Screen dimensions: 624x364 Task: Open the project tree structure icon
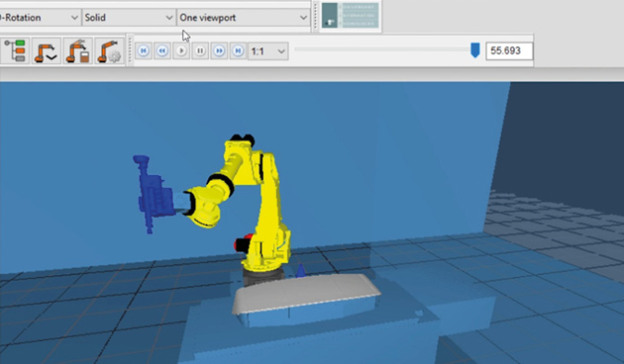pyautogui.click(x=15, y=50)
